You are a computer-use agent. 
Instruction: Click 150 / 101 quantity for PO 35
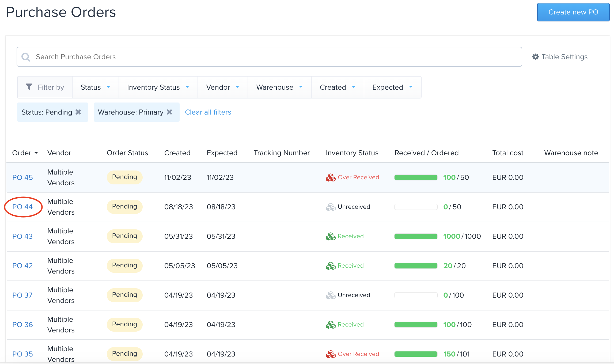457,354
